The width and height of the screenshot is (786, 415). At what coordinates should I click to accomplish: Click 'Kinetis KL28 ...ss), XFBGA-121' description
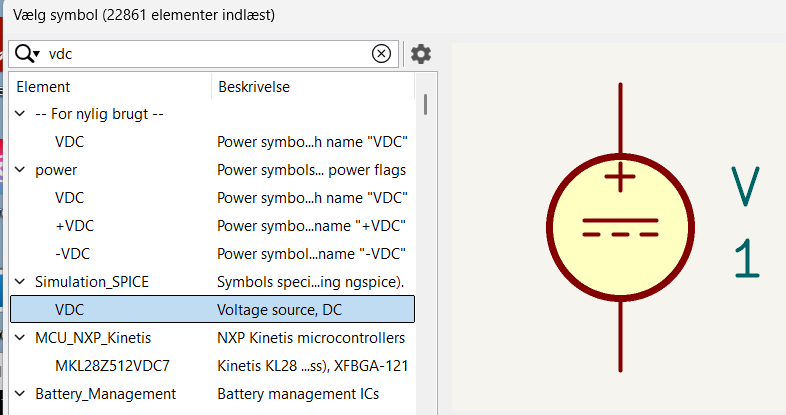(x=312, y=366)
